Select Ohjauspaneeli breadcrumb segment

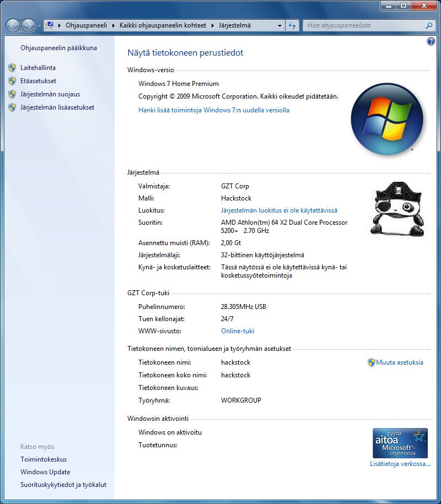point(86,25)
